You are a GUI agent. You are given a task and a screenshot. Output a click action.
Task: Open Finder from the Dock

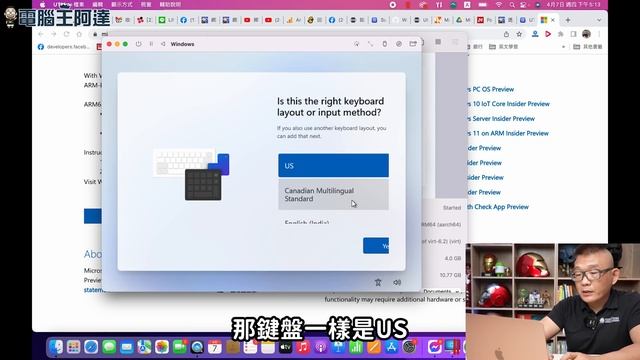click(x=56, y=347)
